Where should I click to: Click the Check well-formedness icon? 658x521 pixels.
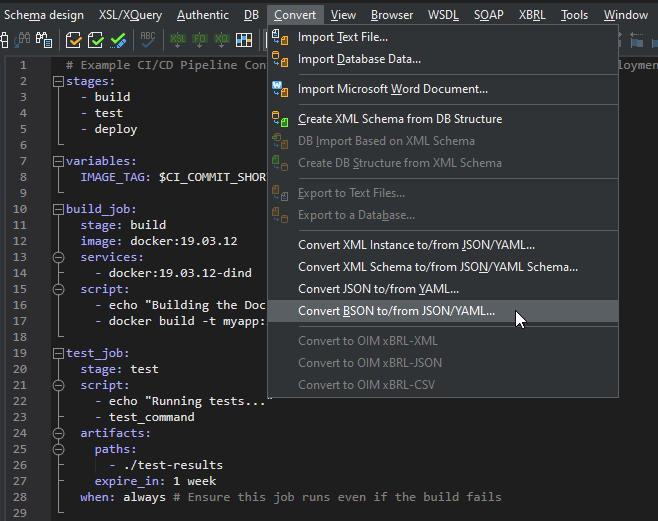(74, 40)
